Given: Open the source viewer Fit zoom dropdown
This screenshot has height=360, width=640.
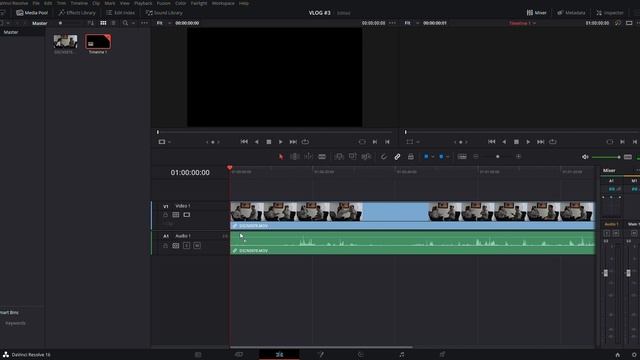Looking at the screenshot, I should 163,23.
